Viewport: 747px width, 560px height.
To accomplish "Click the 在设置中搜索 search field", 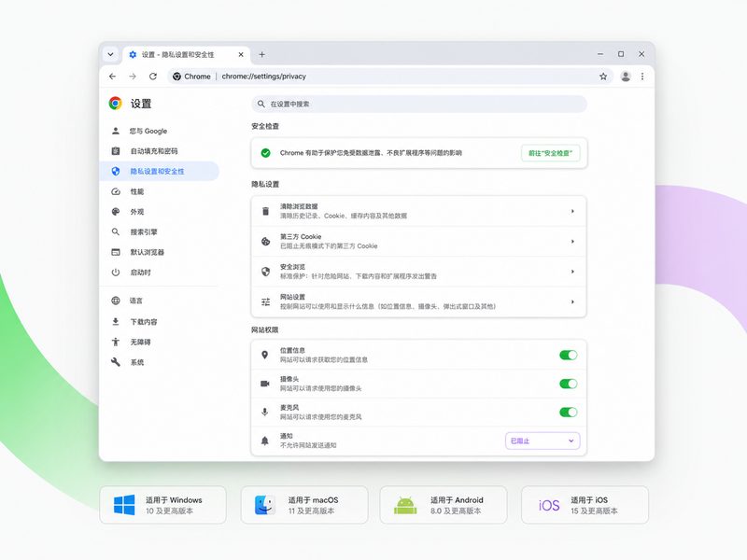I will [418, 104].
